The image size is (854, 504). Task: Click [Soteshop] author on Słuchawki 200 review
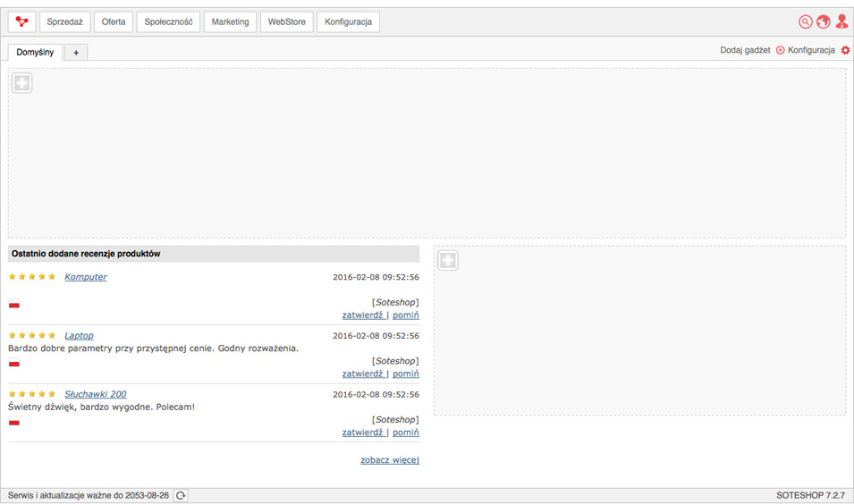395,420
